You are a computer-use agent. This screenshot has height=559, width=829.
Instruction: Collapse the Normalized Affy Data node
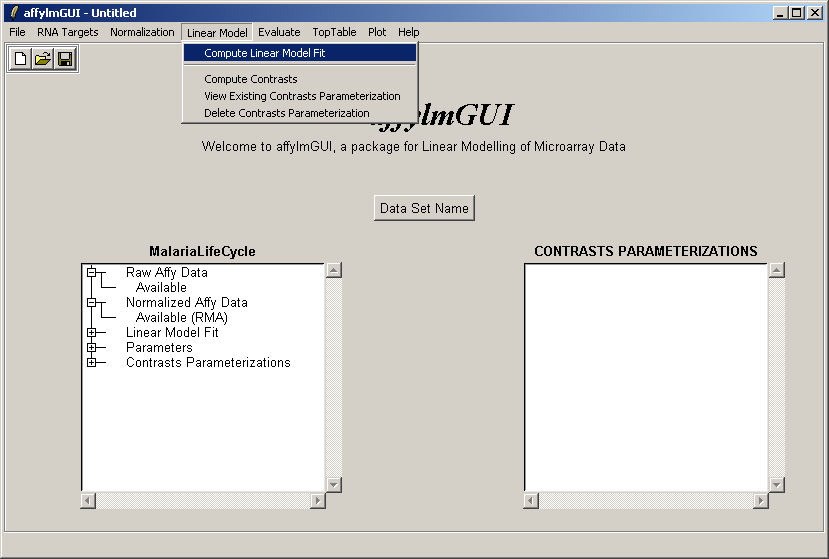coord(92,302)
